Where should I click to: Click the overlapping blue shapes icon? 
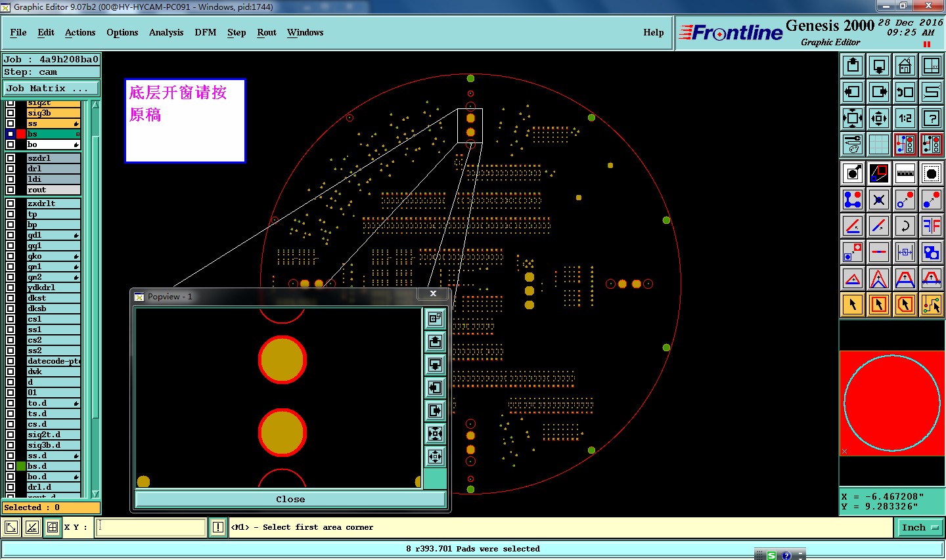point(932,252)
